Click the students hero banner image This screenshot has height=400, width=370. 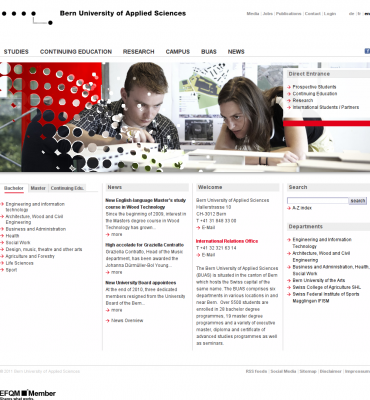pyautogui.click(x=185, y=117)
